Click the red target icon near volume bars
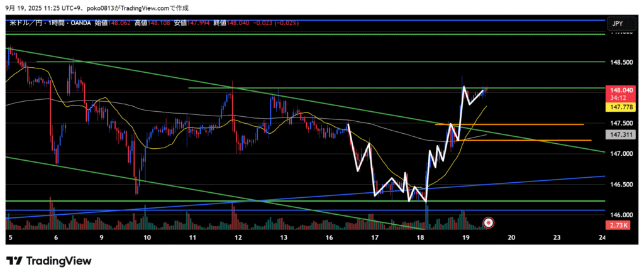Viewport: 644px width, 277px height. pyautogui.click(x=489, y=222)
